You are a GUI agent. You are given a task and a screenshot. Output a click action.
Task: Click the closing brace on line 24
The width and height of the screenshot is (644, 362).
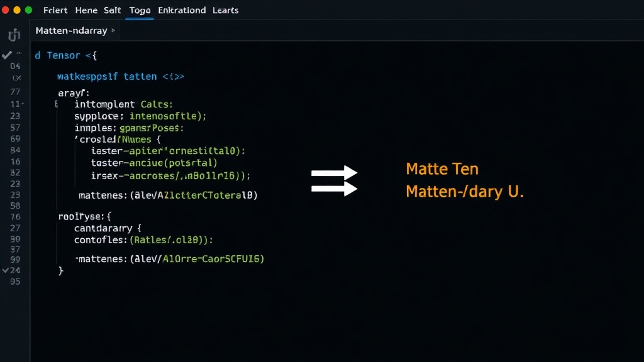click(x=61, y=271)
